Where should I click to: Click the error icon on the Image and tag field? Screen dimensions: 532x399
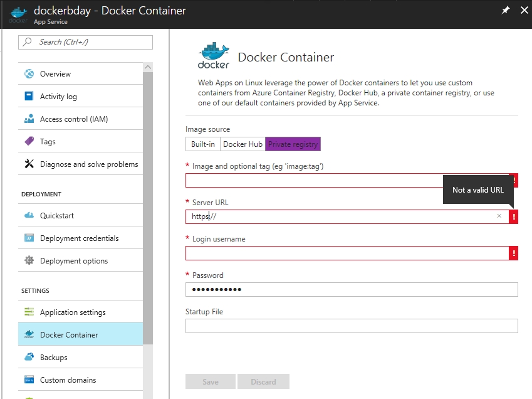click(514, 180)
